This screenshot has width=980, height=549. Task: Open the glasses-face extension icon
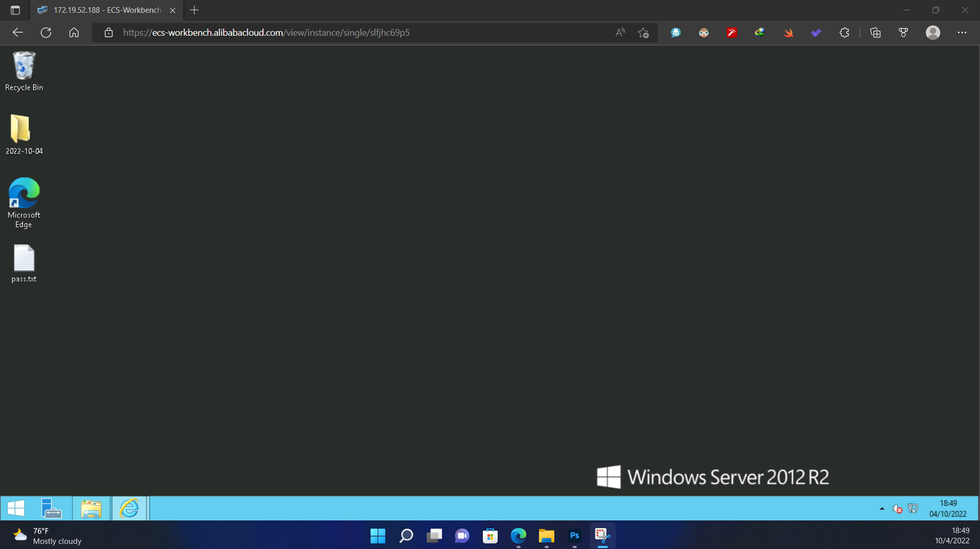704,33
